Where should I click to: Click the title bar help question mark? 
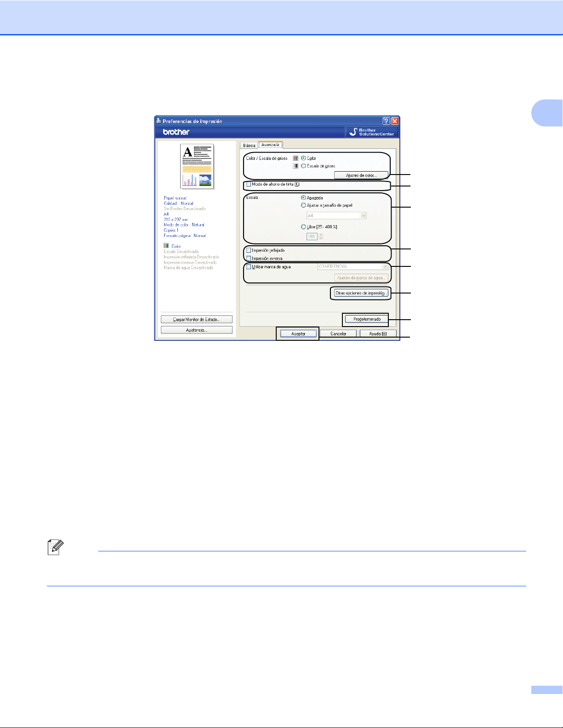[x=386, y=121]
